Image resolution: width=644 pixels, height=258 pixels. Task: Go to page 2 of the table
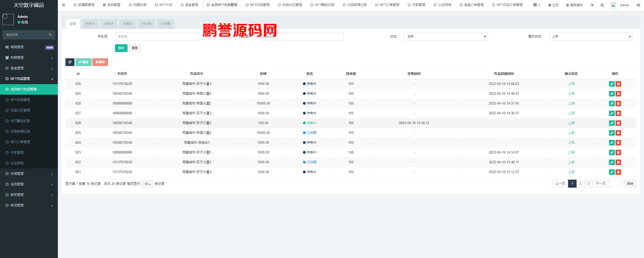[580, 184]
